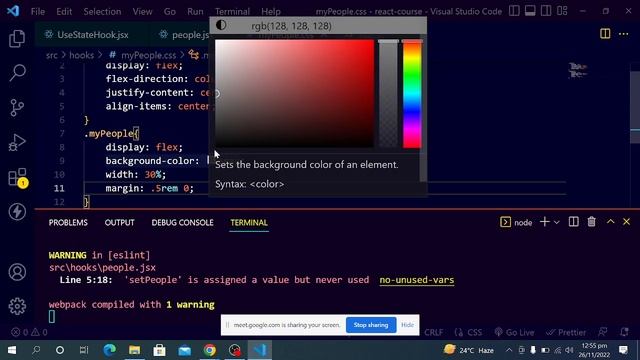Open the notifications bell in status bar
Viewport: 640px width, 360px height.
pos(624,332)
